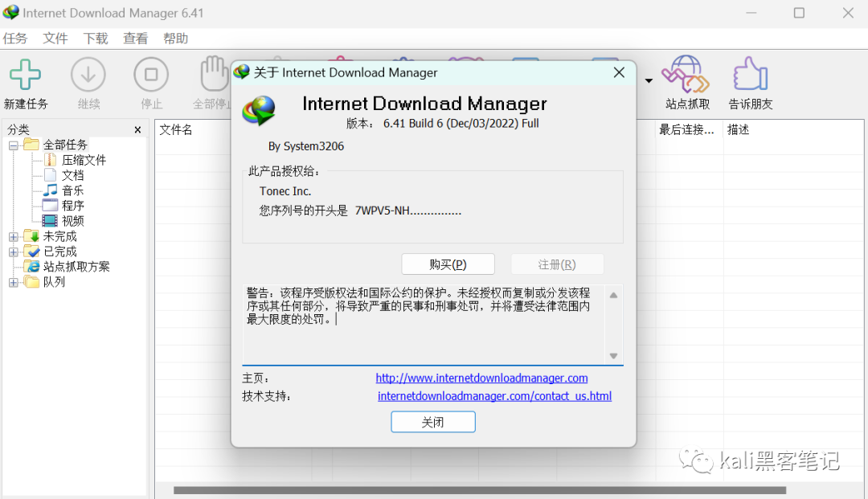This screenshot has width=868, height=499.
Task: Click the Tell a Friend (告诉朋友) thumbs-up icon
Action: tap(750, 74)
